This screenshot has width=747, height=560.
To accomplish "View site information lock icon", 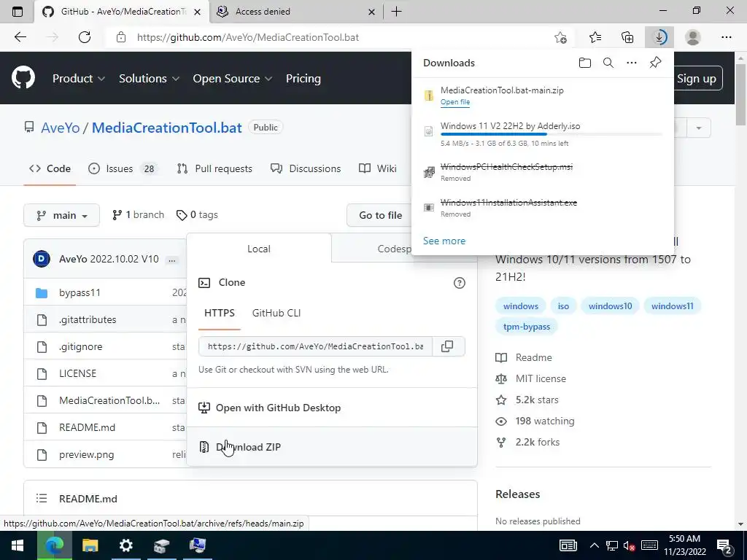I will tap(121, 37).
